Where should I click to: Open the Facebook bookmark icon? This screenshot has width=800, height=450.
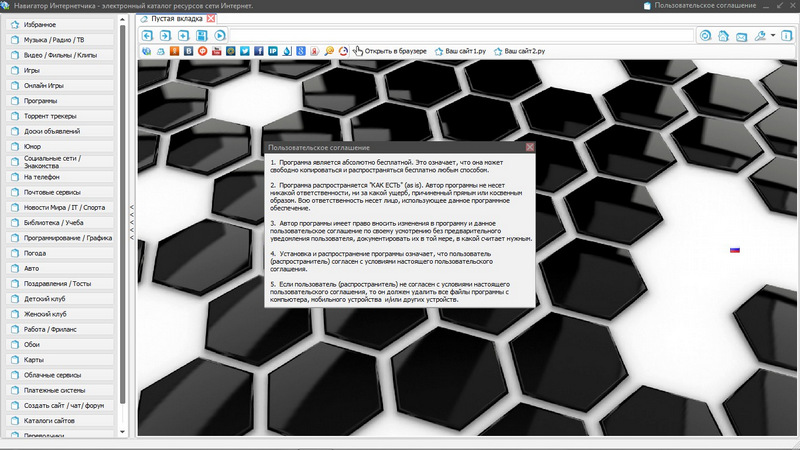tap(259, 51)
